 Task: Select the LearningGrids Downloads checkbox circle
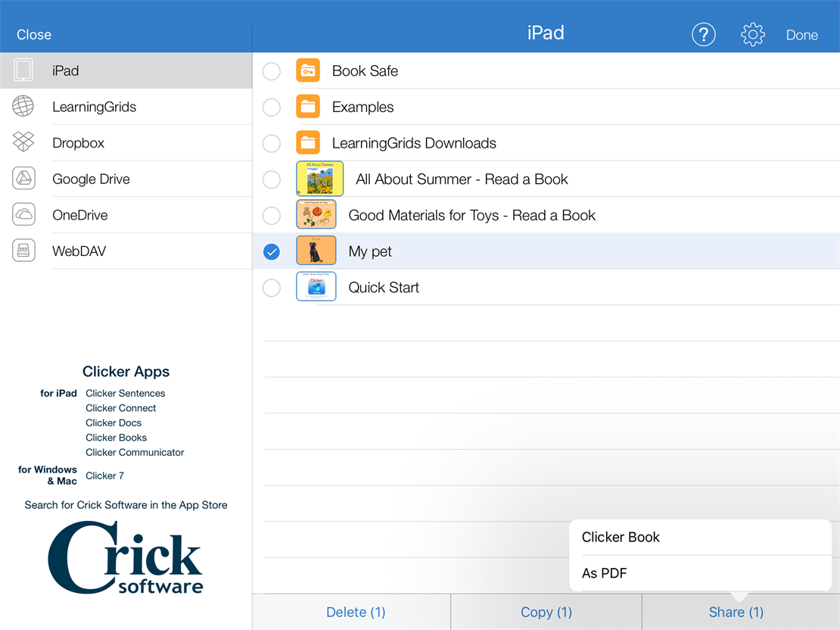(x=271, y=143)
